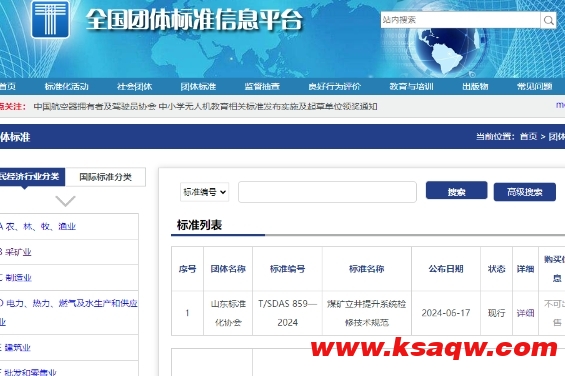Click the 状态 column header

pyautogui.click(x=497, y=269)
